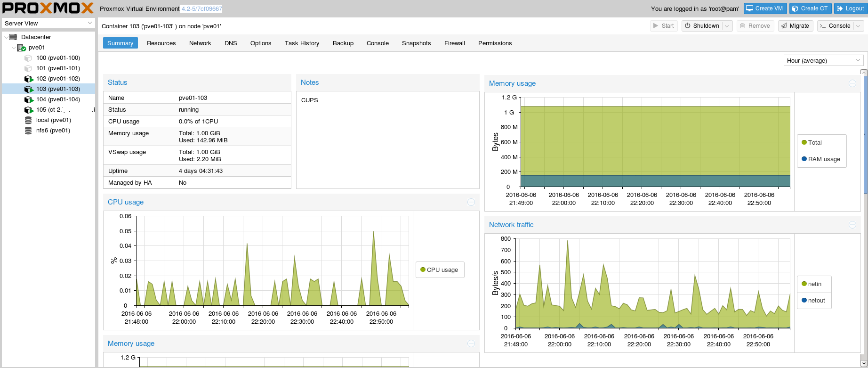Screen dimensions: 868x368
Task: Toggle RAM usage series in legend
Action: coord(821,159)
